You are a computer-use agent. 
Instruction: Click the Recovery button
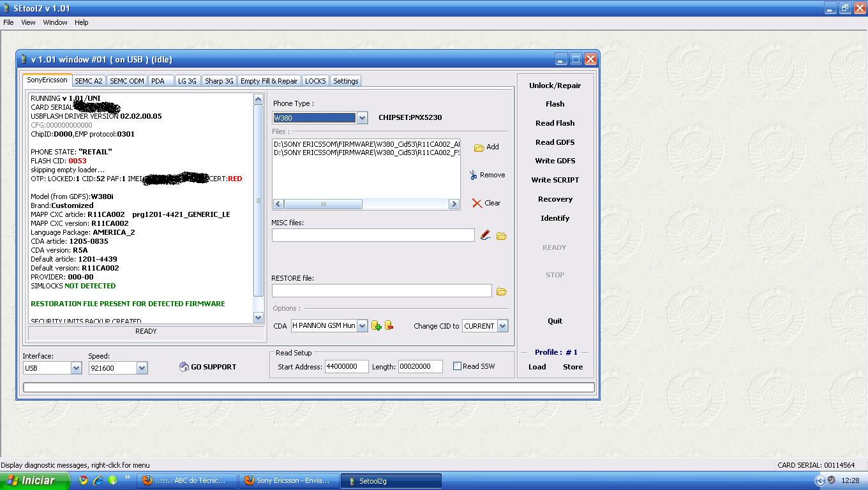click(555, 199)
